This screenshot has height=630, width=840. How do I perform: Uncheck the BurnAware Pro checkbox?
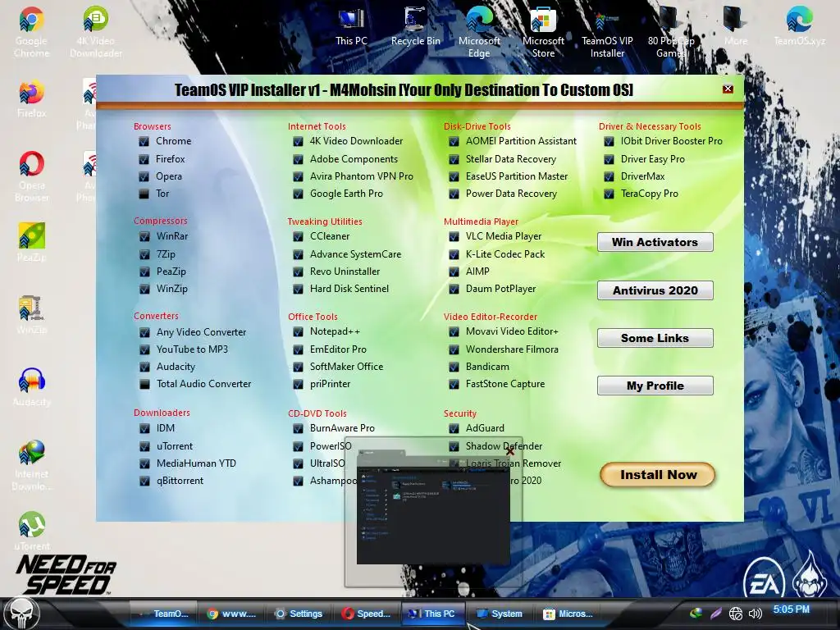click(x=298, y=428)
